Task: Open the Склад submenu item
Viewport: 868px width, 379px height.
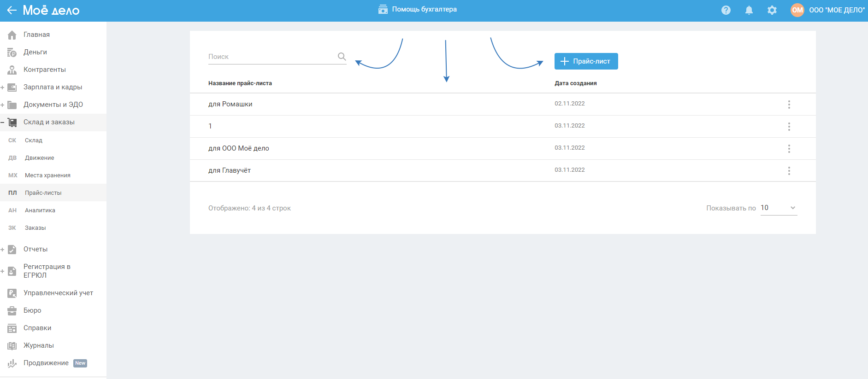Action: point(34,140)
